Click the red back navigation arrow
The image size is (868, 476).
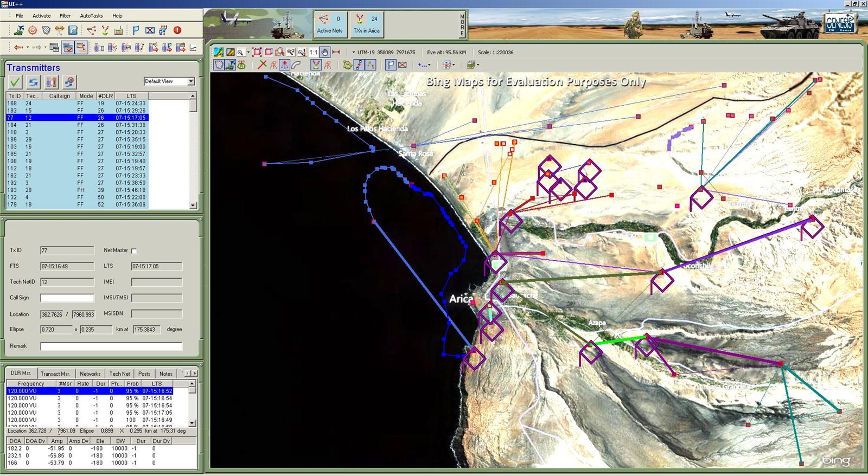coord(18,47)
